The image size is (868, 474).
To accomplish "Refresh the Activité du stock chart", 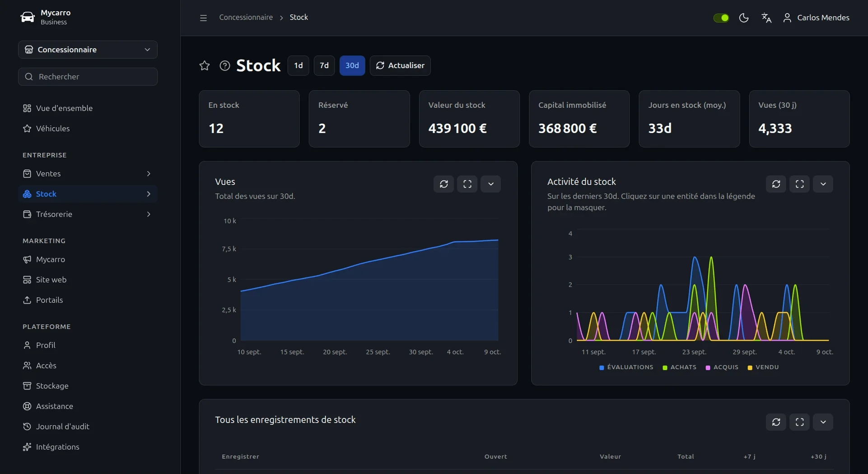I will 776,184.
